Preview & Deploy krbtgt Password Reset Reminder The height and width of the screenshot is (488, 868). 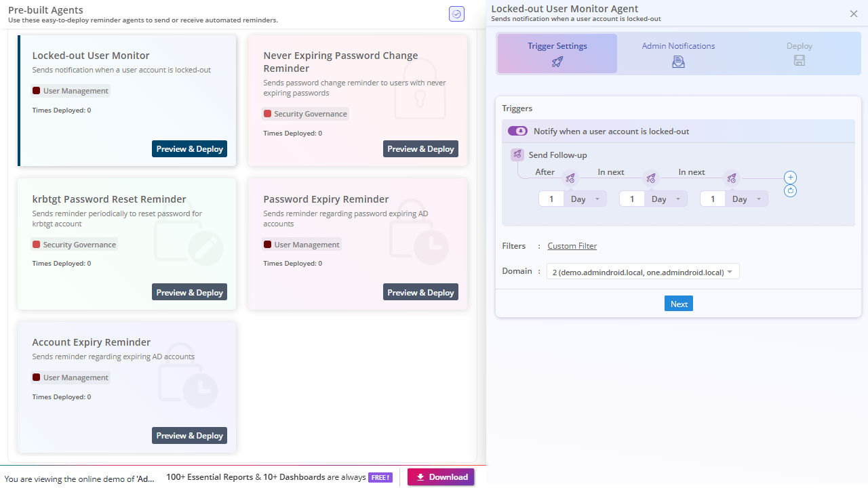pyautogui.click(x=190, y=293)
